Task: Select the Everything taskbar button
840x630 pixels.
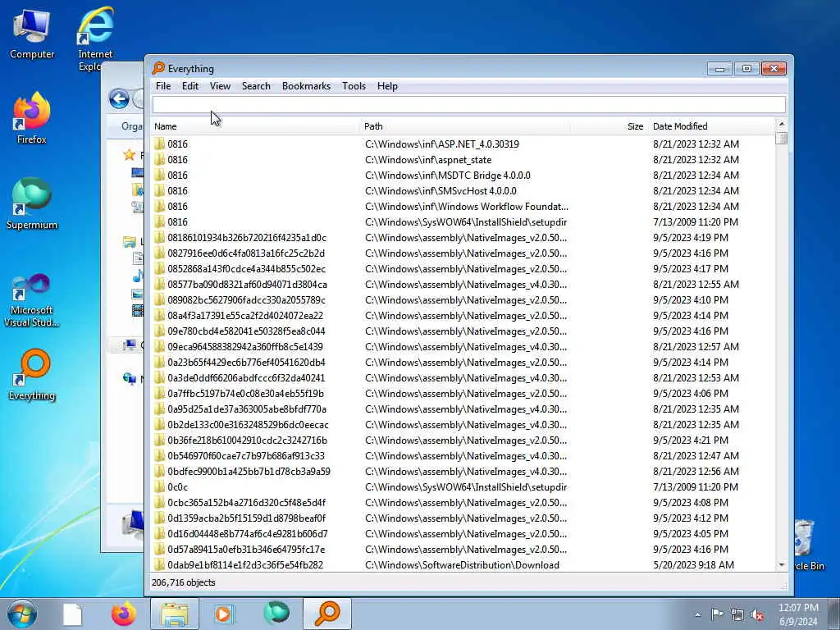Action: [327, 614]
